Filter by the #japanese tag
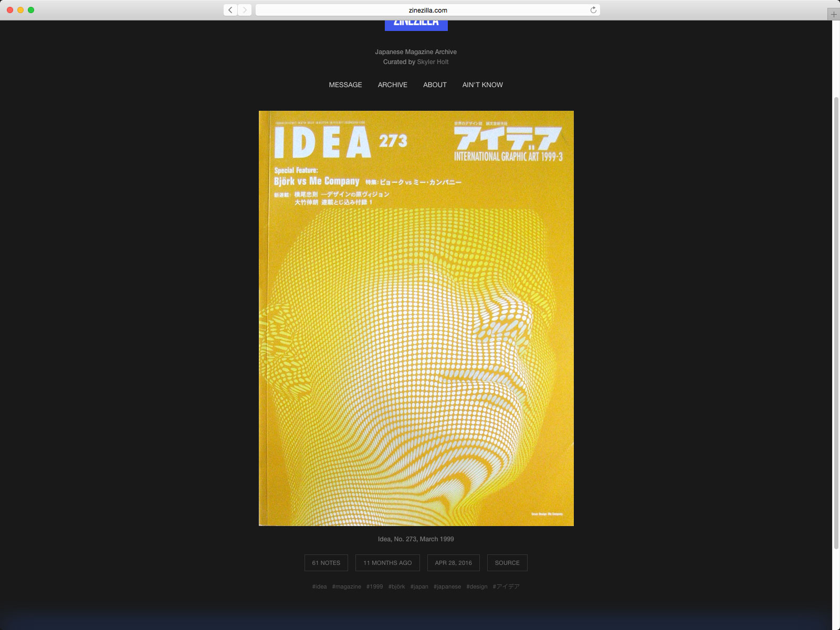Viewport: 840px width, 630px height. [447, 586]
